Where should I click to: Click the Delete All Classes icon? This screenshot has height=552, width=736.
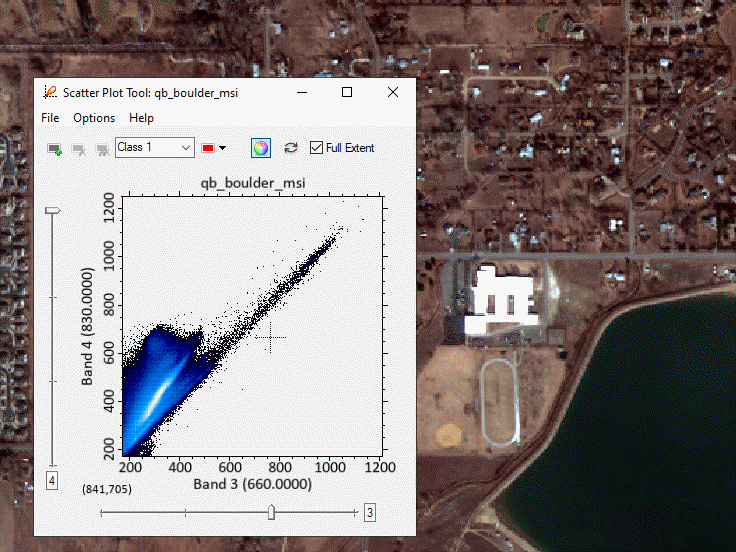(x=102, y=149)
